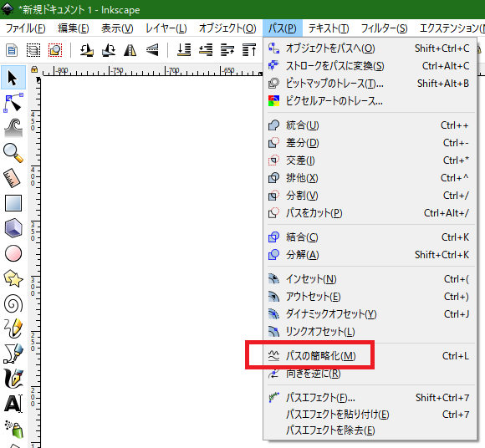This screenshot has height=448, width=485.
Task: Choose オブジェクトをパスへ(O)
Action: coord(370,48)
